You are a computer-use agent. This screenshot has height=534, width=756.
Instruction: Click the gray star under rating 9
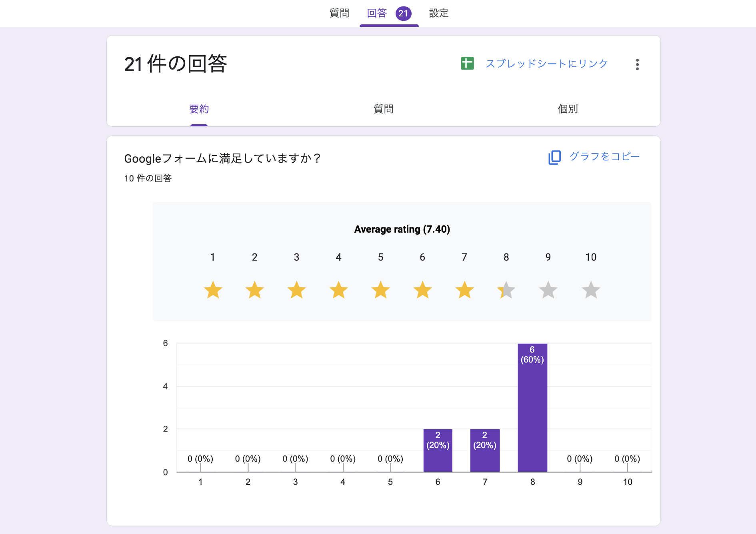pos(548,290)
